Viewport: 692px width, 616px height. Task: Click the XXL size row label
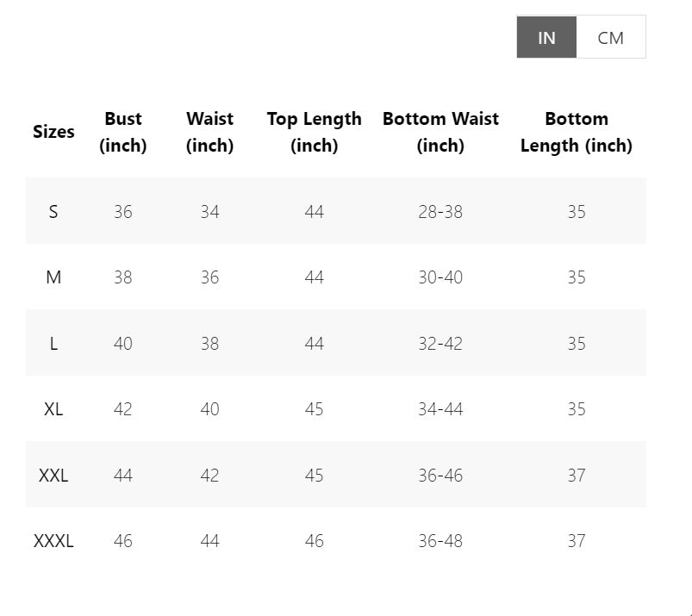click(x=53, y=475)
